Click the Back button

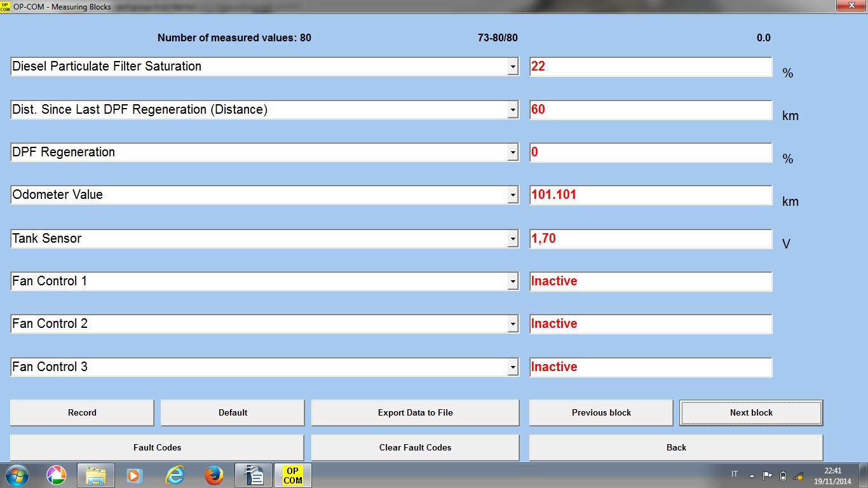(676, 447)
